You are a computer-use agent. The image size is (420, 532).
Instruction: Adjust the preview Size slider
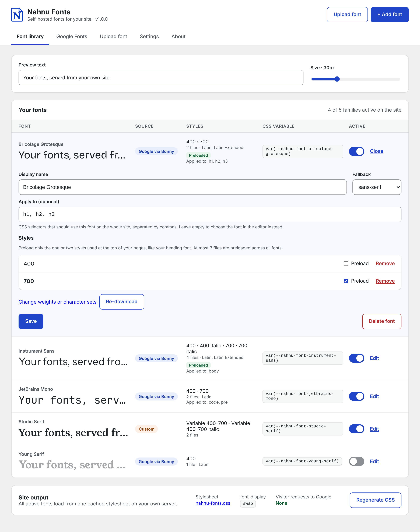(x=356, y=79)
